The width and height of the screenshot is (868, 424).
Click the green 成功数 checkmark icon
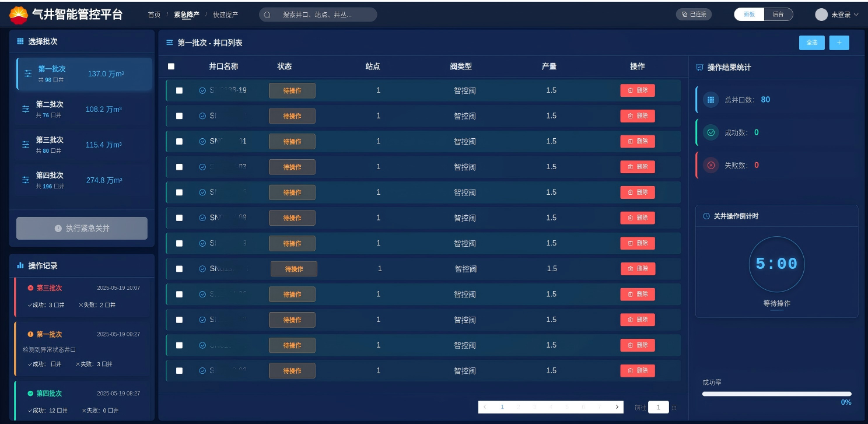710,132
